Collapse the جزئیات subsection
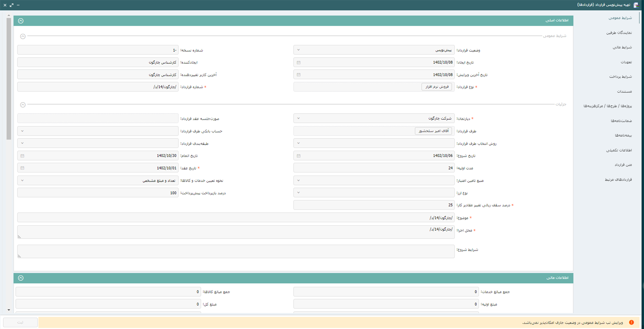The height and width of the screenshot is (329, 644). (x=23, y=105)
